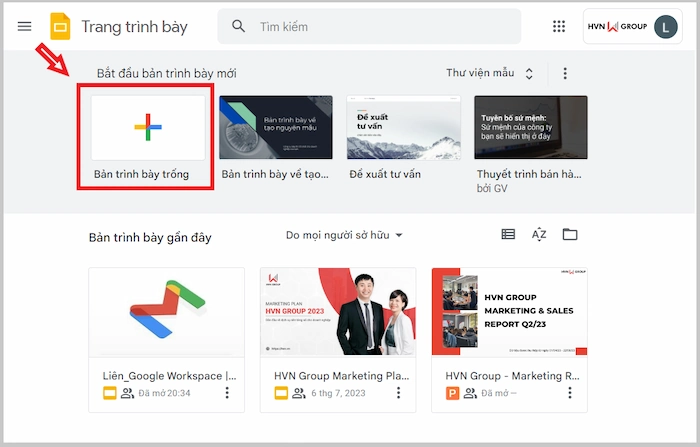The width and height of the screenshot is (700, 447).
Task: Click the bởi GV template author text
Action: point(492,188)
